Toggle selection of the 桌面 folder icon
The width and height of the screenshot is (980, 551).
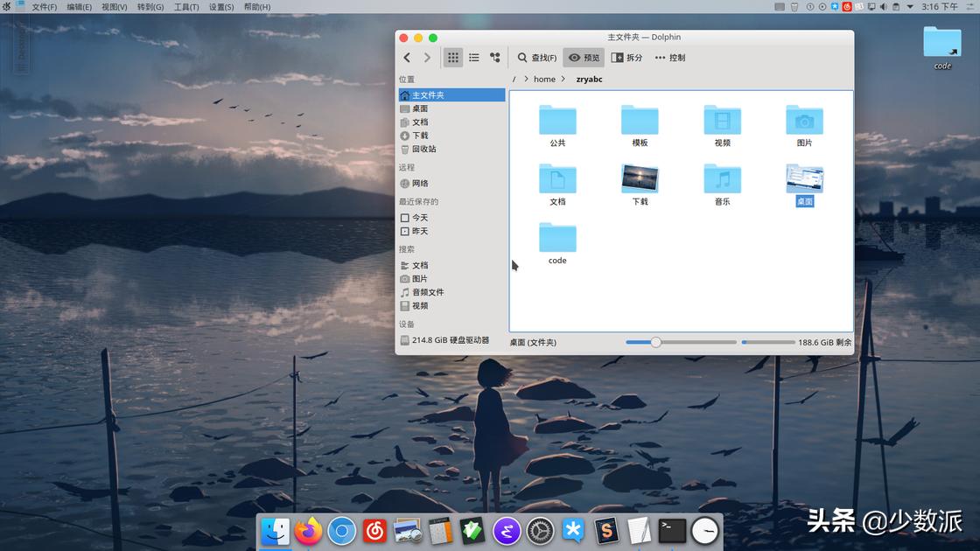point(803,179)
